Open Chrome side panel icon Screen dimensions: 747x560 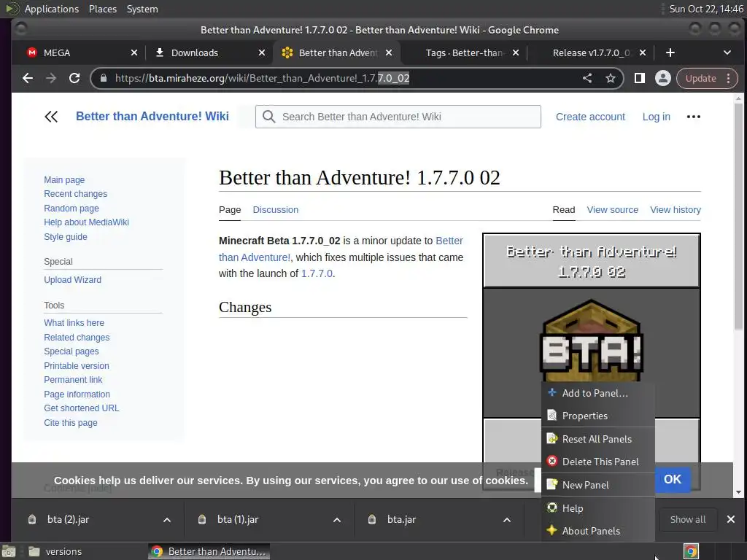tap(639, 78)
